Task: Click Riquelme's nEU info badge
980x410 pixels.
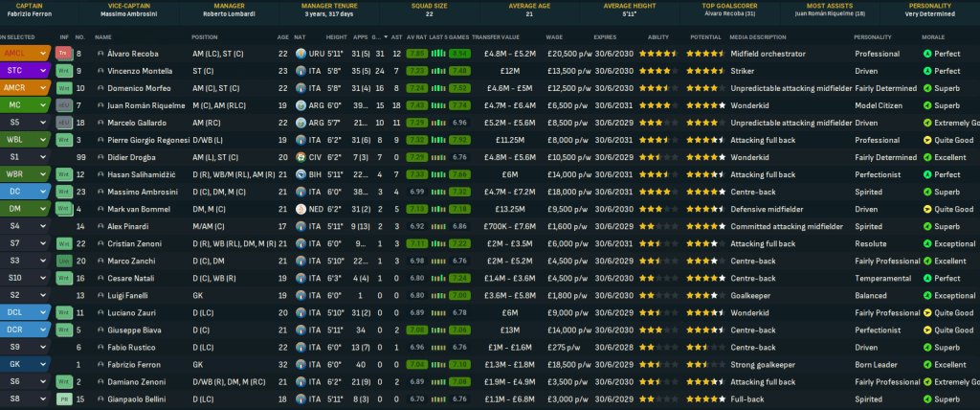Action: tap(63, 105)
